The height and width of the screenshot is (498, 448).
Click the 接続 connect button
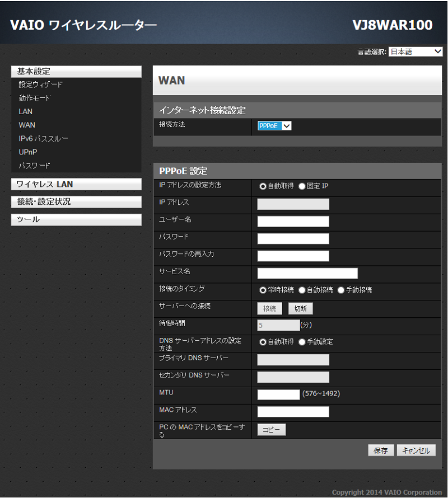[269, 308]
